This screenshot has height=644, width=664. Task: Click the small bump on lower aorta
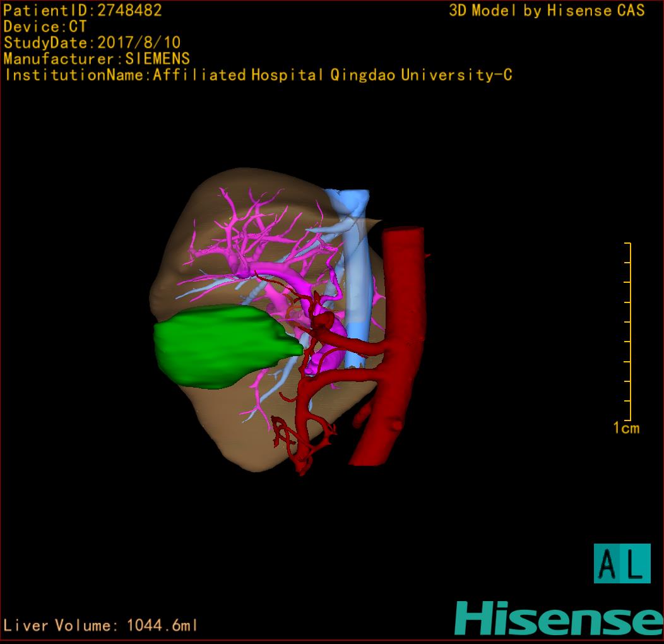click(x=396, y=428)
